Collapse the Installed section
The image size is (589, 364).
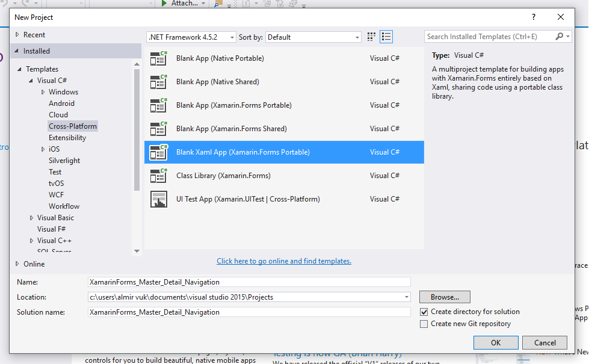point(16,51)
